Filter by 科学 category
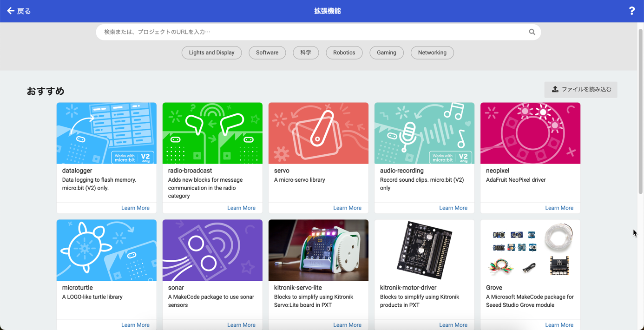Image resolution: width=644 pixels, height=330 pixels. tap(306, 53)
